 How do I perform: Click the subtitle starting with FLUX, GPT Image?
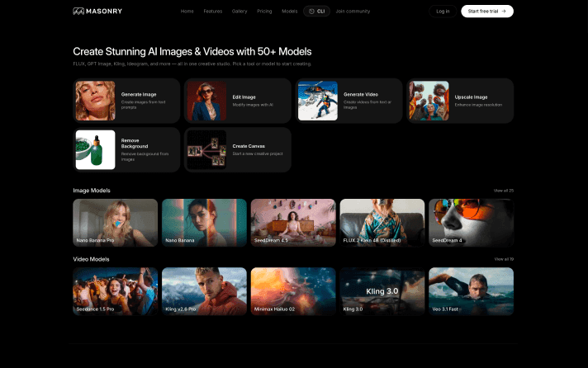pyautogui.click(x=192, y=64)
